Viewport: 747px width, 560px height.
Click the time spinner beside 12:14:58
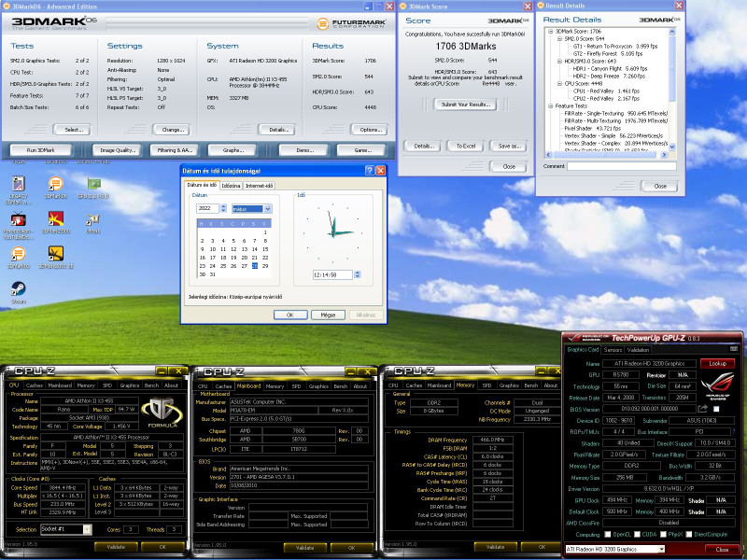(x=358, y=274)
